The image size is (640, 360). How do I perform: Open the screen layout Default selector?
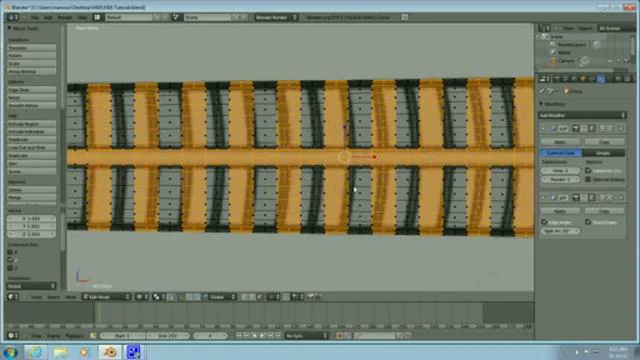coord(129,17)
